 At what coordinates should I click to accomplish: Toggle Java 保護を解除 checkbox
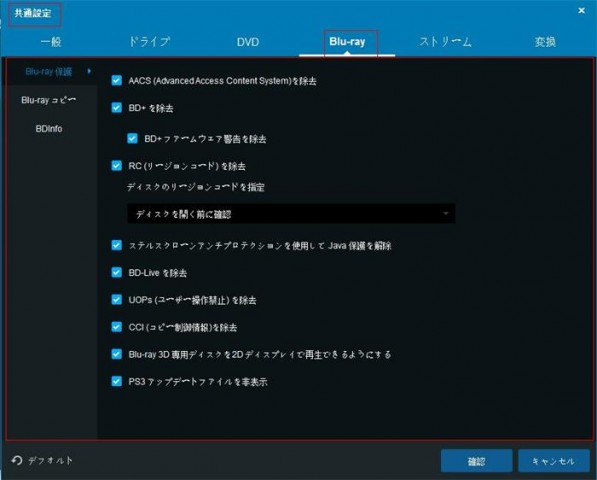coord(117,245)
